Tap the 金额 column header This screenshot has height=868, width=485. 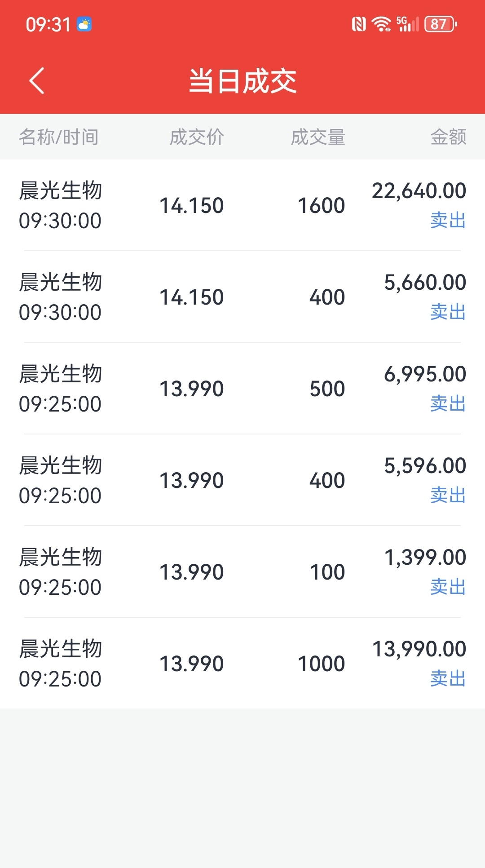(x=448, y=137)
